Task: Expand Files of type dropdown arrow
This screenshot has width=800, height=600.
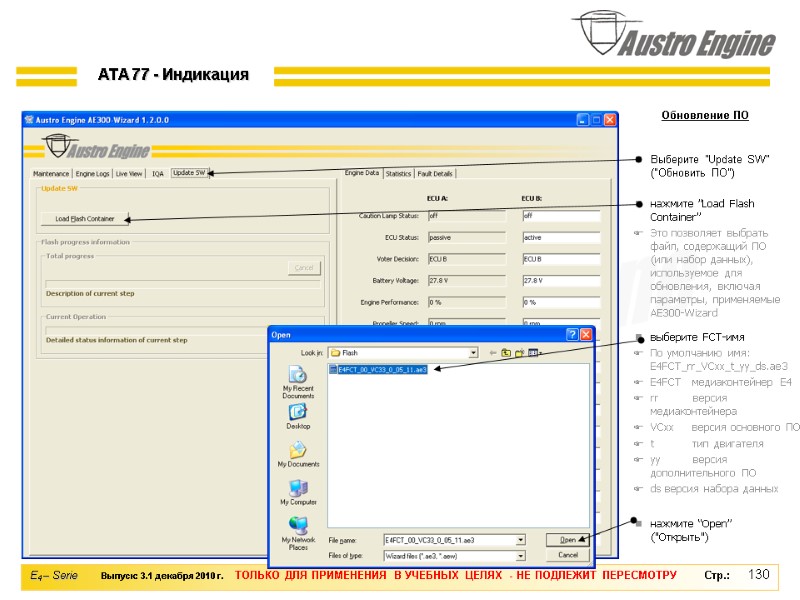Action: tap(520, 556)
